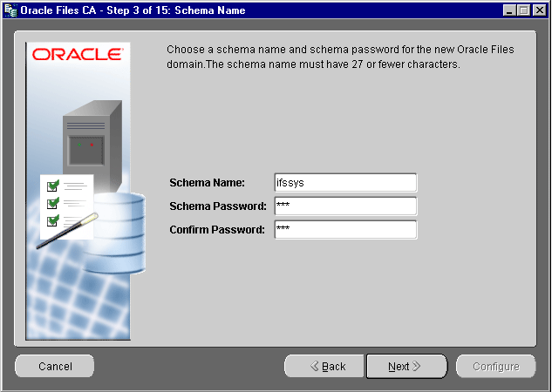Focus the Confirm Password field
This screenshot has height=392, width=552.
pyautogui.click(x=345, y=230)
